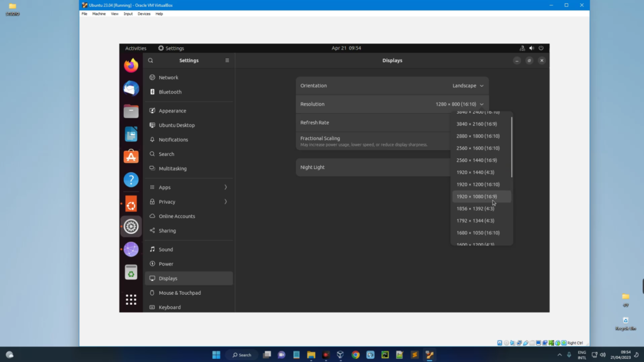Choose 1680 × 1050 (16:10) from the list
This screenshot has width=644, height=362.
[x=482, y=233]
